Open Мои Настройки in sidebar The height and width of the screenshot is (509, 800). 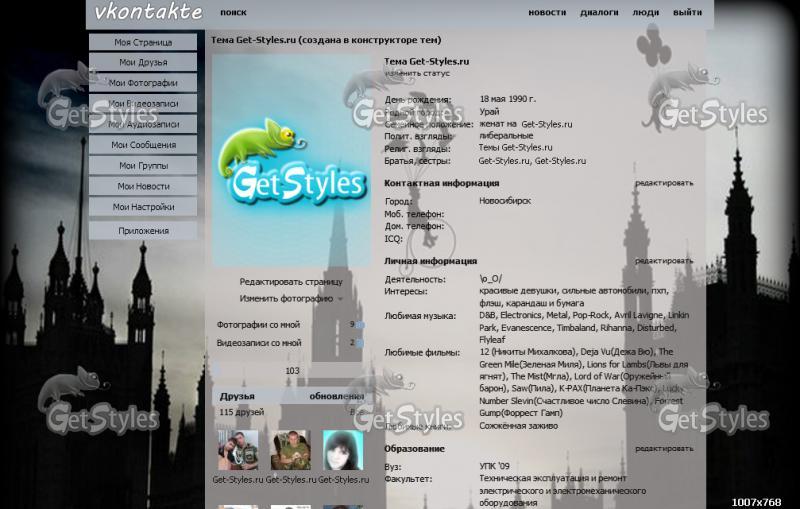[143, 207]
